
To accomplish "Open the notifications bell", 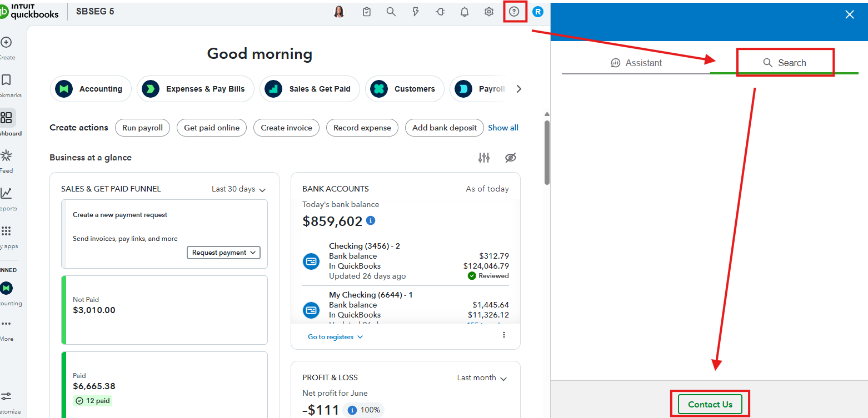I will point(465,12).
